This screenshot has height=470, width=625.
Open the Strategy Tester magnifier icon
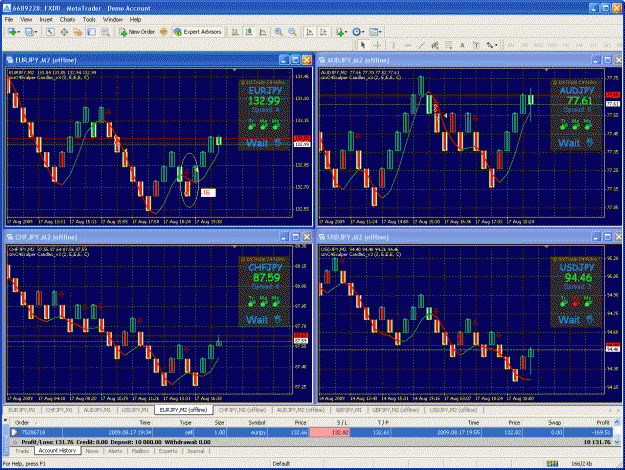click(x=105, y=32)
